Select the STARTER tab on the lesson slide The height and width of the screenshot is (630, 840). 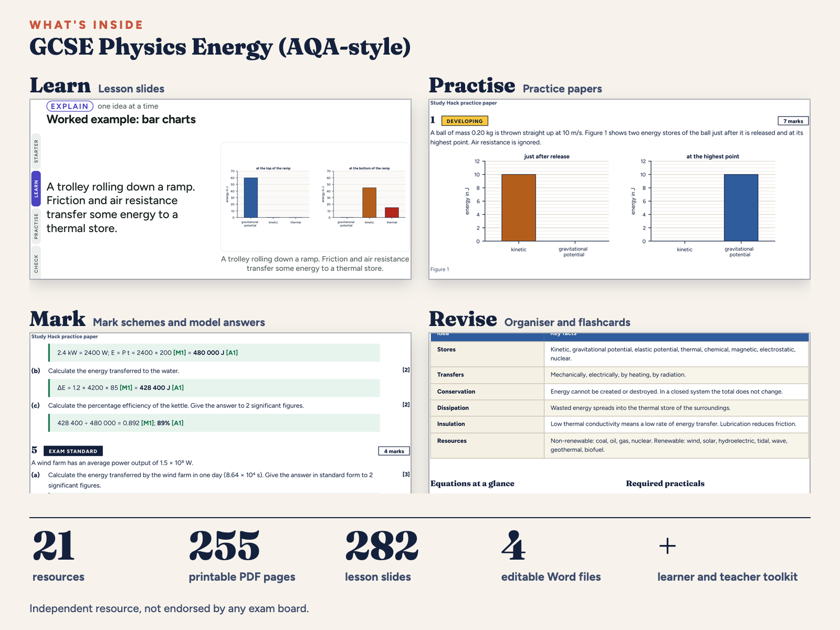tap(36, 151)
